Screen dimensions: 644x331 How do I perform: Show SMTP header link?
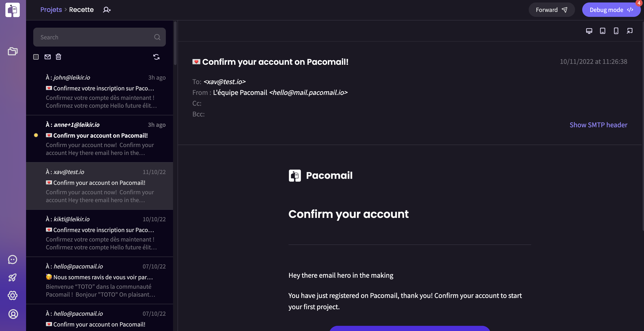[x=598, y=125]
